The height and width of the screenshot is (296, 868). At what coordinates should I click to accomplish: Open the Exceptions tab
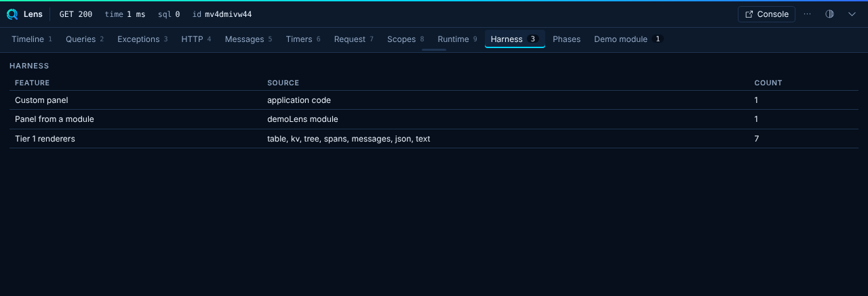[142, 39]
